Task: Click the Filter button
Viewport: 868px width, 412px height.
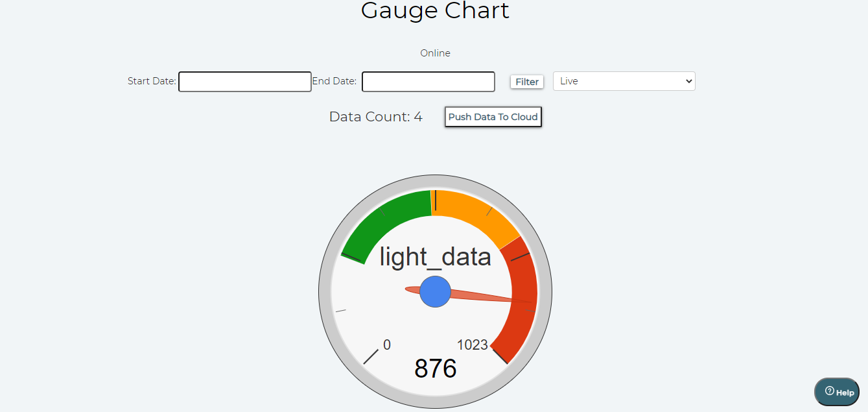Action: 527,82
